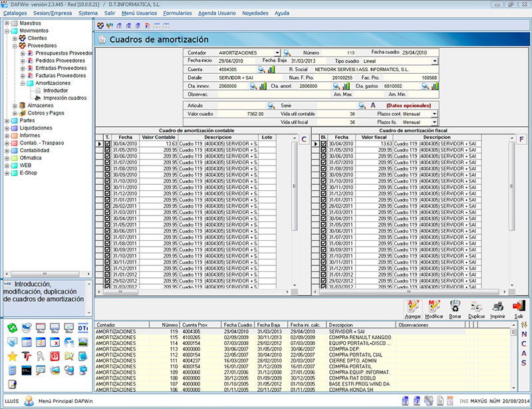Click the Imprimir printer icon
Image resolution: width=532 pixels, height=409 pixels.
(497, 306)
